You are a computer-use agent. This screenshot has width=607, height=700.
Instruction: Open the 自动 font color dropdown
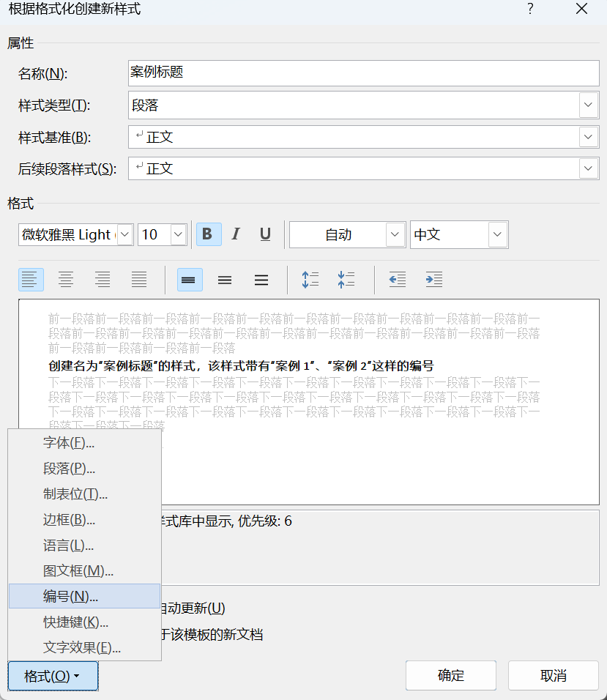tap(395, 234)
